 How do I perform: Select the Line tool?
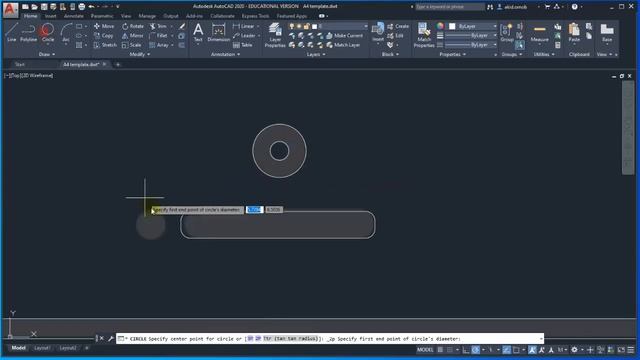(x=11, y=32)
